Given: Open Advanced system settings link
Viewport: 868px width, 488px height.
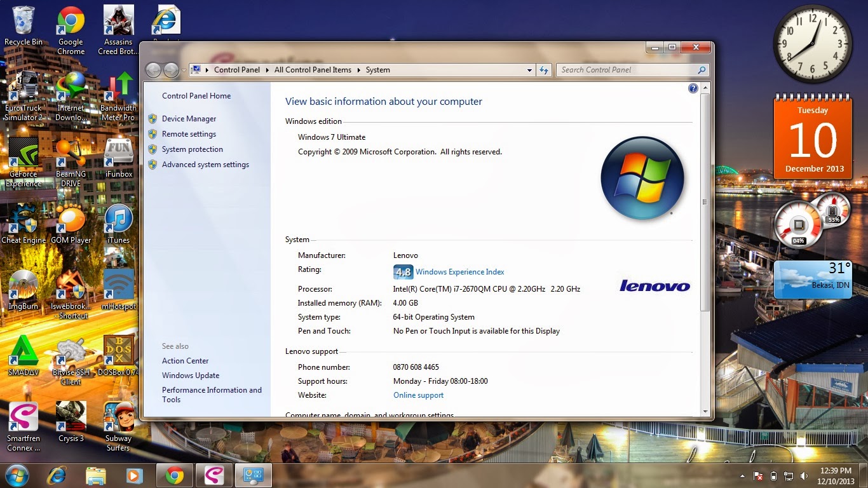Looking at the screenshot, I should point(205,165).
